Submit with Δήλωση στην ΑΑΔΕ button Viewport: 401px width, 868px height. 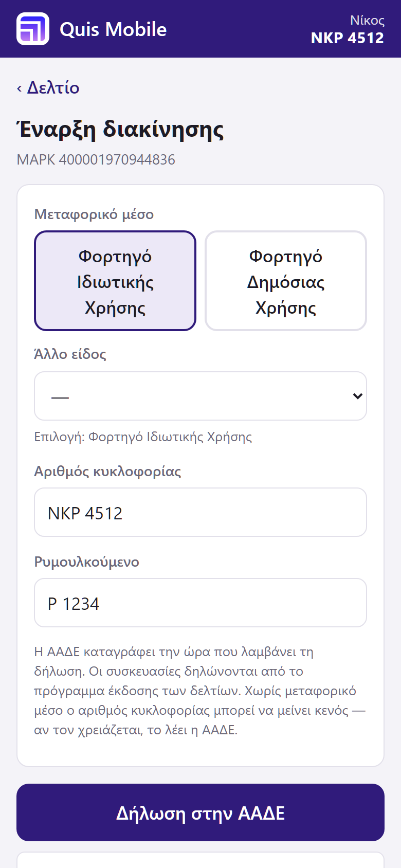click(x=200, y=812)
